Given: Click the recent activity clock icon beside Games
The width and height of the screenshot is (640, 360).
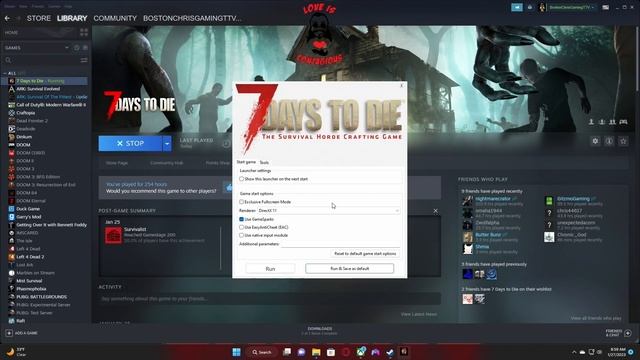Looking at the screenshot, I should click(x=77, y=48).
